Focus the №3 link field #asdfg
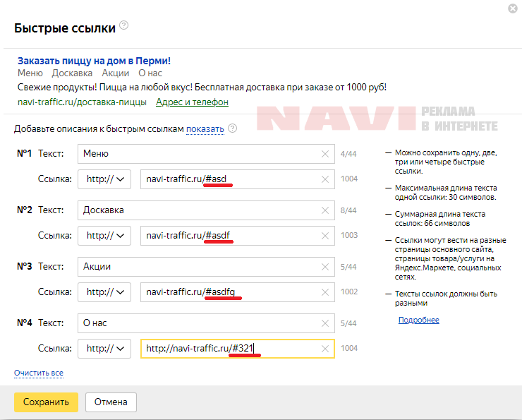Viewport: 522px width, 420px height. (x=237, y=292)
